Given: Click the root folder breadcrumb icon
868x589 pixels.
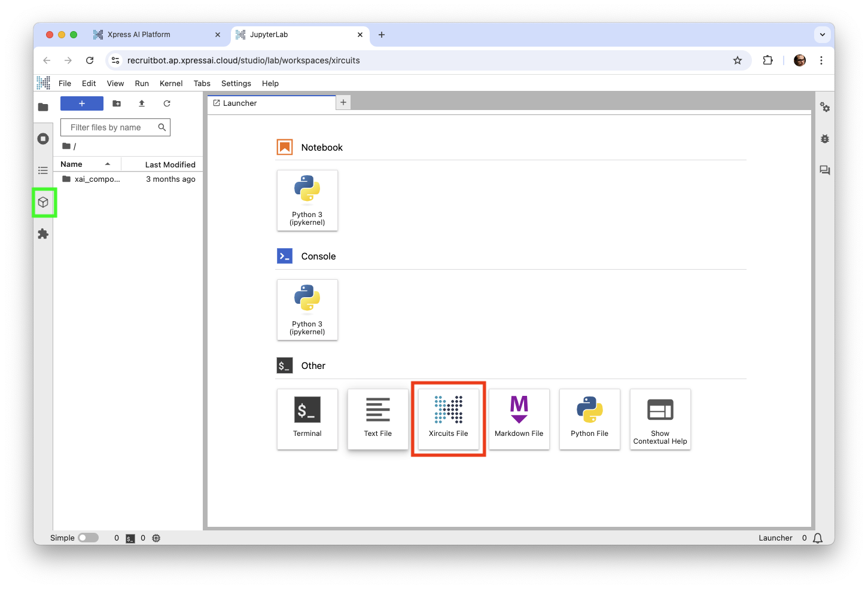Looking at the screenshot, I should tap(66, 146).
